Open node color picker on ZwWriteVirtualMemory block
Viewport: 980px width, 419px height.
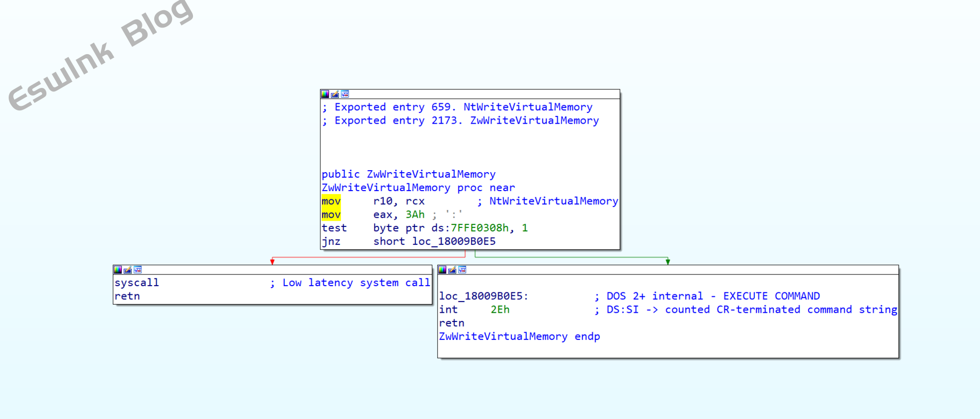pyautogui.click(x=325, y=94)
